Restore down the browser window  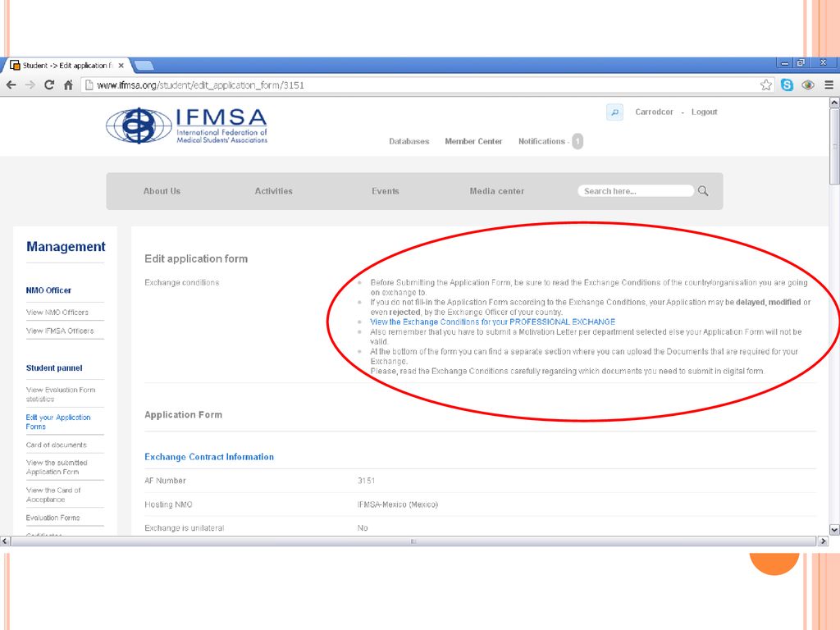point(801,63)
